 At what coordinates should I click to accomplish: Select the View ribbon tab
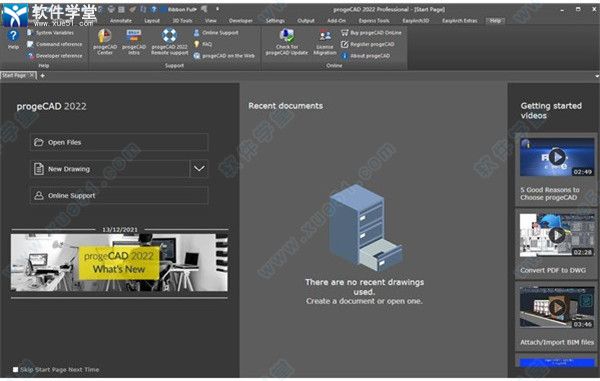pyautogui.click(x=210, y=21)
